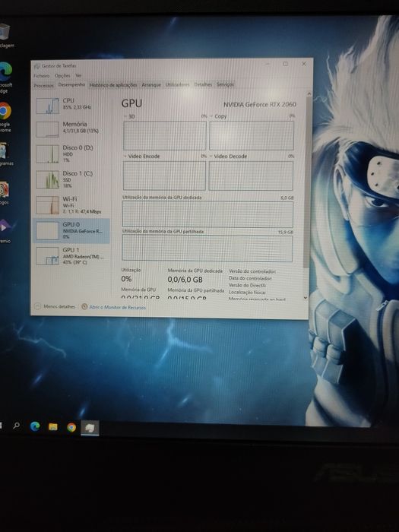This screenshot has height=532, width=399.
Task: Close the Gestor de Tarefas window
Action: (x=304, y=63)
